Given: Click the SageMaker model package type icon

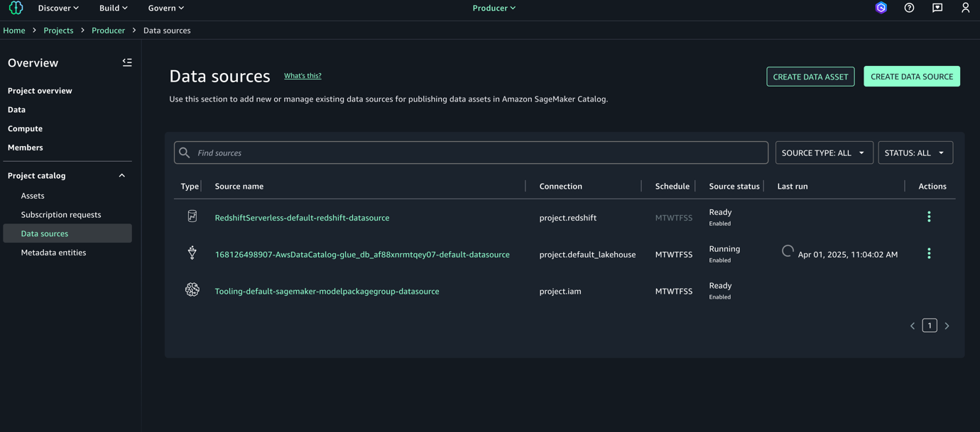Looking at the screenshot, I should pos(192,289).
